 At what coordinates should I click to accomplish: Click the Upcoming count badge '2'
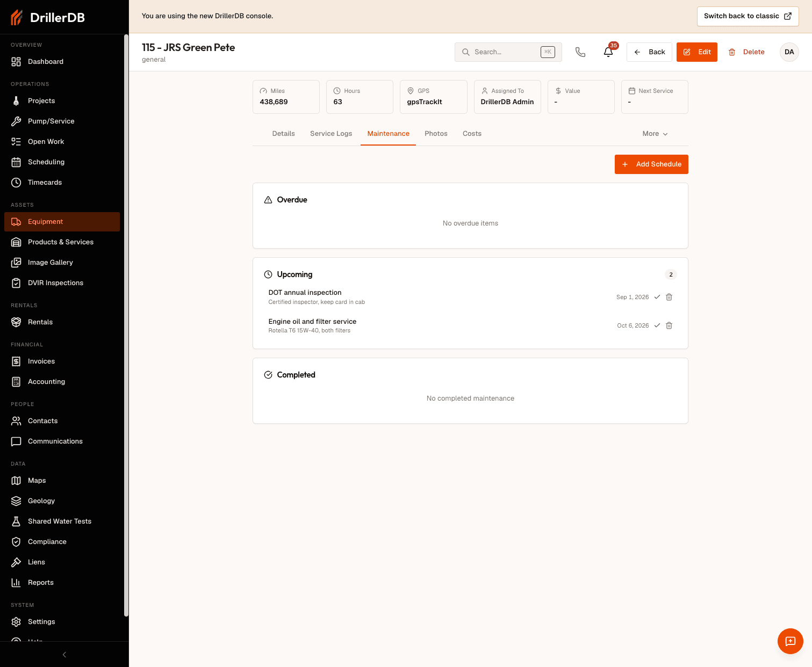tap(671, 274)
